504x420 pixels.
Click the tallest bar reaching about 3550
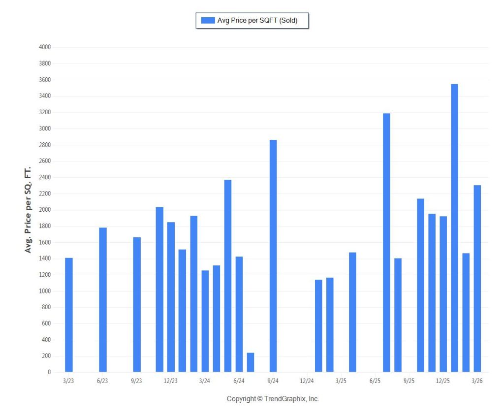pyautogui.click(x=455, y=228)
